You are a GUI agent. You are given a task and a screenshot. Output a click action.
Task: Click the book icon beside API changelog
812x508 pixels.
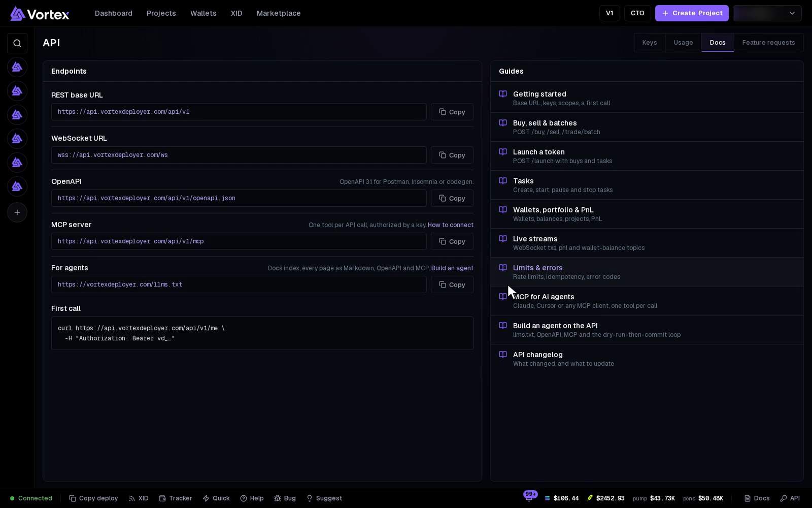(x=503, y=355)
